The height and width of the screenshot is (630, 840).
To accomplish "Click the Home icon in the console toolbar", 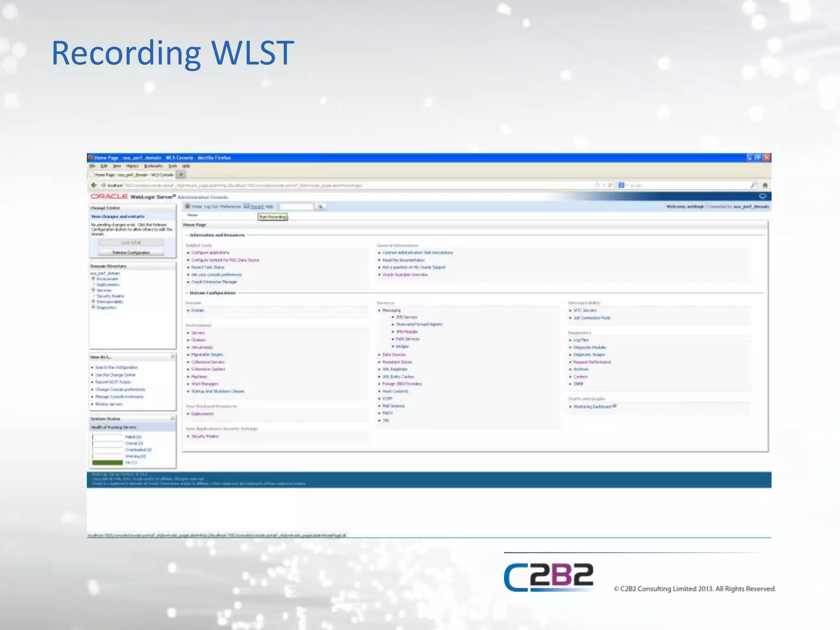I will point(187,206).
